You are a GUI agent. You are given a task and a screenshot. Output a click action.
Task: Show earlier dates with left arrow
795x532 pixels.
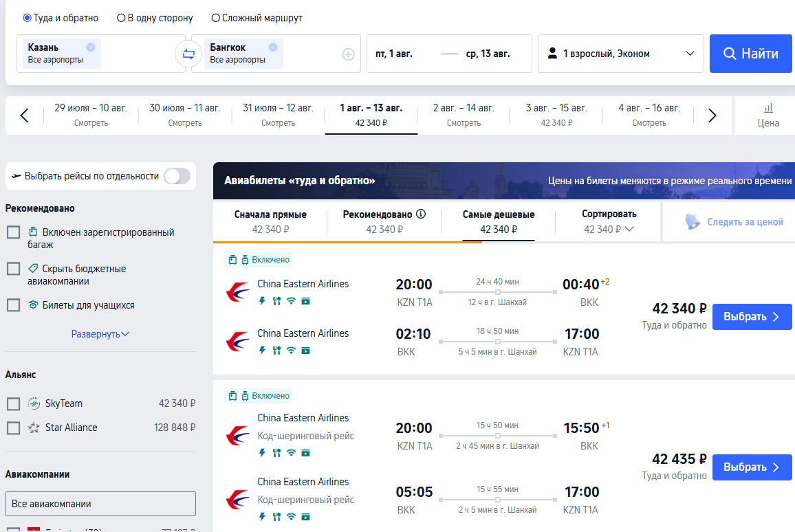[x=24, y=115]
